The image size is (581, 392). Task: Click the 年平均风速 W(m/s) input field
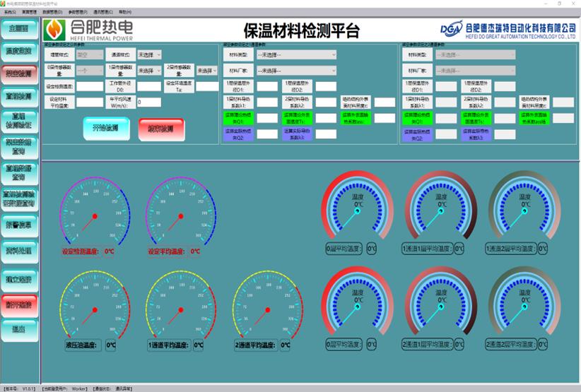pyautogui.click(x=149, y=102)
